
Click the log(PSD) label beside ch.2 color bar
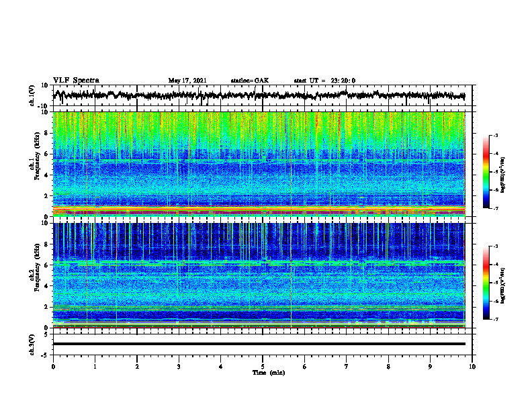click(x=503, y=285)
